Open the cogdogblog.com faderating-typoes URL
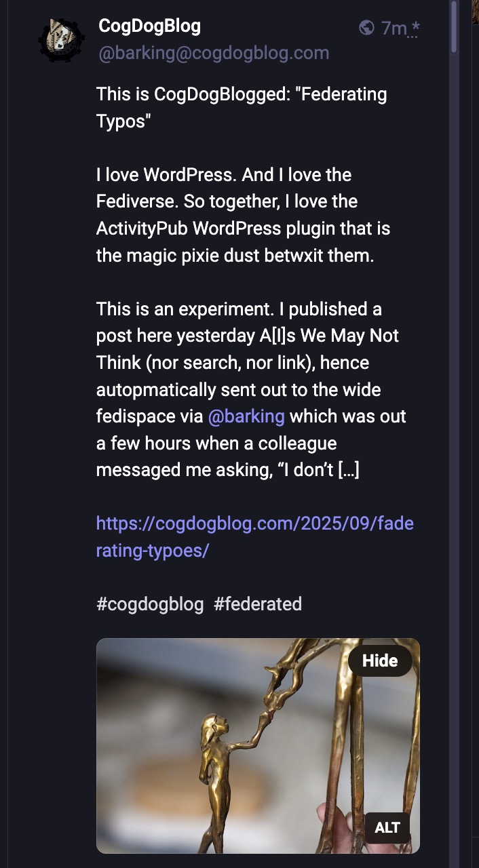The image size is (479, 868). tap(254, 536)
